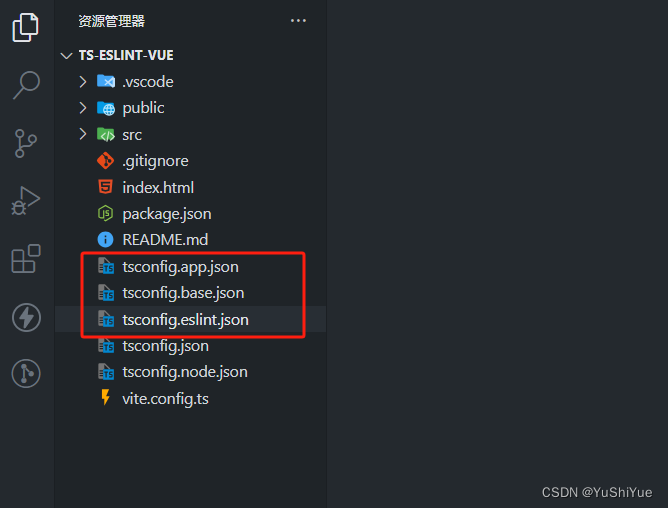Select tsconfig.eslint.json in the tree
Screen dimensions: 668x508
tap(185, 320)
